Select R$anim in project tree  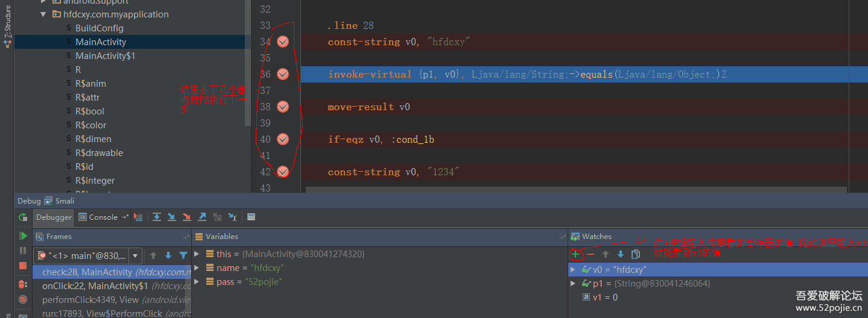(90, 84)
